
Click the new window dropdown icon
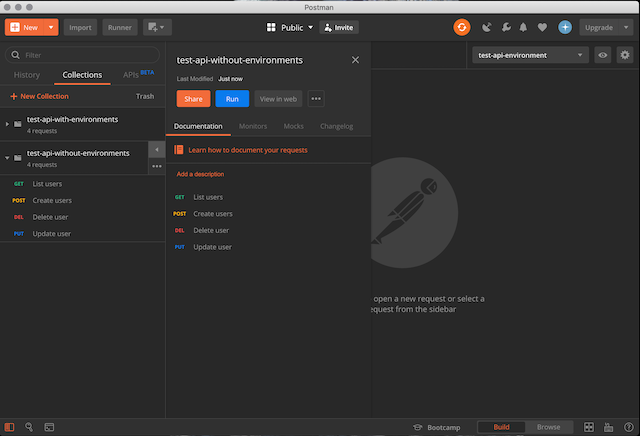pyautogui.click(x=157, y=27)
